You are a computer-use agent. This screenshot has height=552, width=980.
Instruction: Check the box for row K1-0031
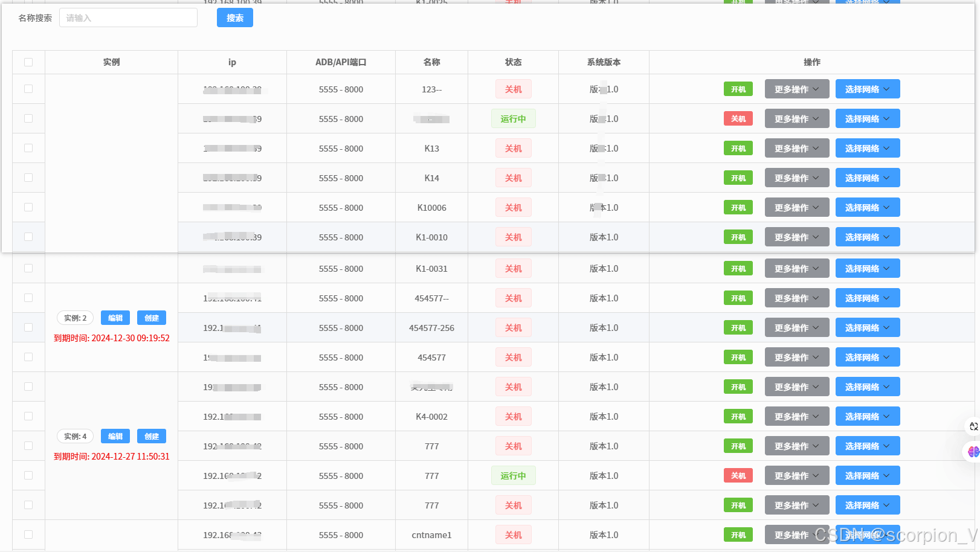[x=28, y=268]
